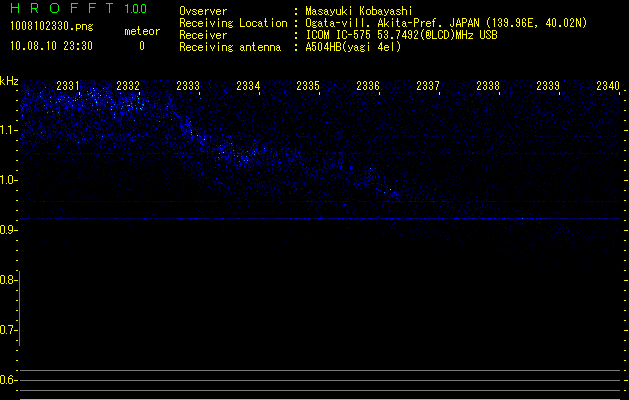This screenshot has height=400, width=629.
Task: Click time marker 2336
Action: (x=368, y=86)
